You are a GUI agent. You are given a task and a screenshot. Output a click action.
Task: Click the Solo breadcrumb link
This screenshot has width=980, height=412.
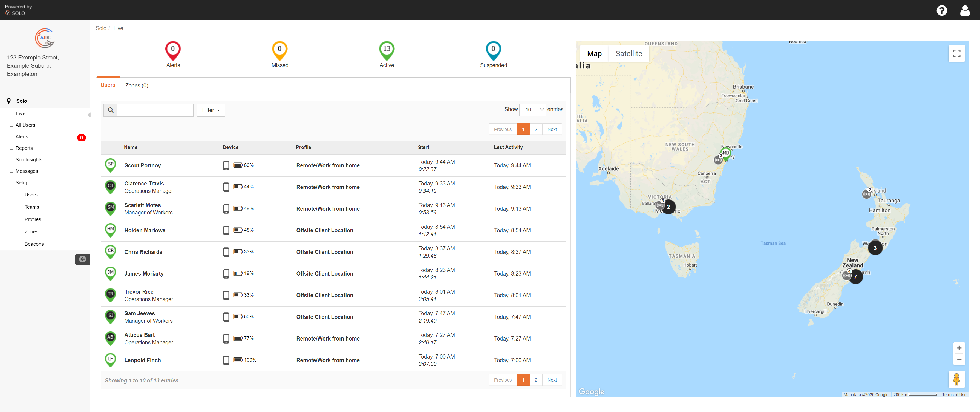[101, 28]
